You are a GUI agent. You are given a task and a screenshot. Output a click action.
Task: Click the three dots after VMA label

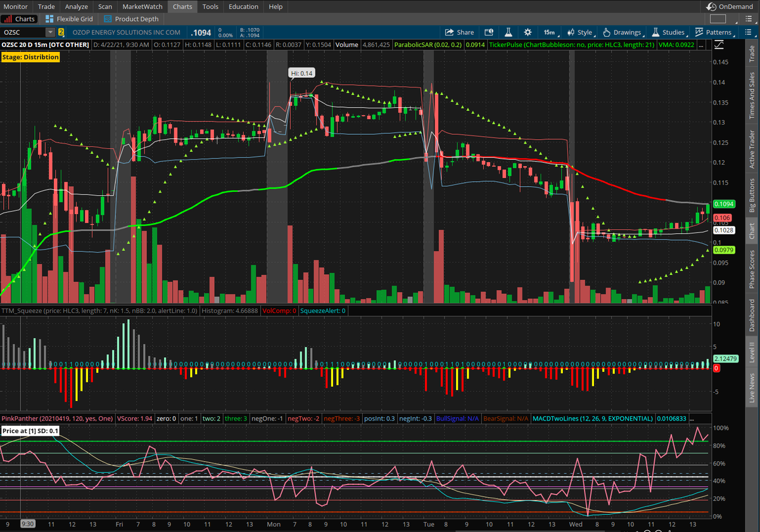tap(700, 46)
